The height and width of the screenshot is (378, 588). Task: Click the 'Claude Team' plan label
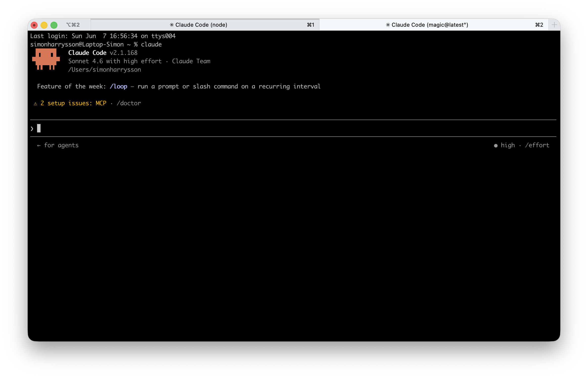(191, 61)
